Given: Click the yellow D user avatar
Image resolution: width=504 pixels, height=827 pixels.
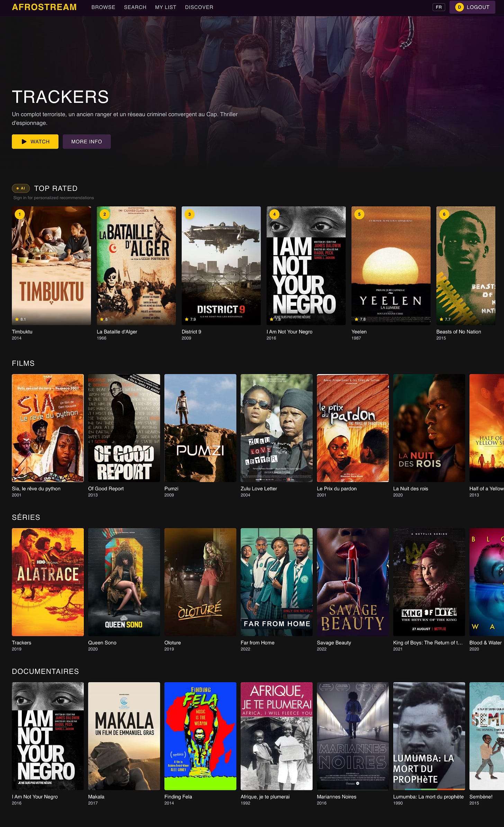Looking at the screenshot, I should (x=459, y=7).
